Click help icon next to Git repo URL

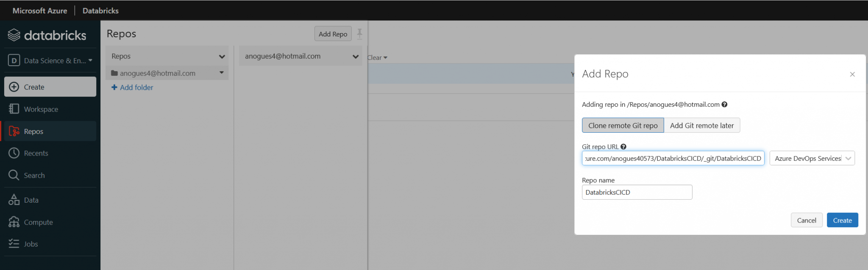click(623, 147)
